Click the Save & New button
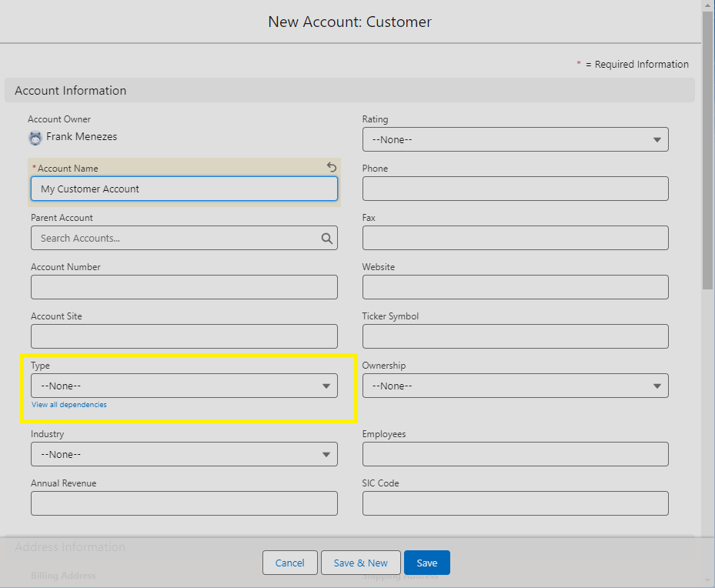Screen dimensions: 715x588 pos(361,563)
